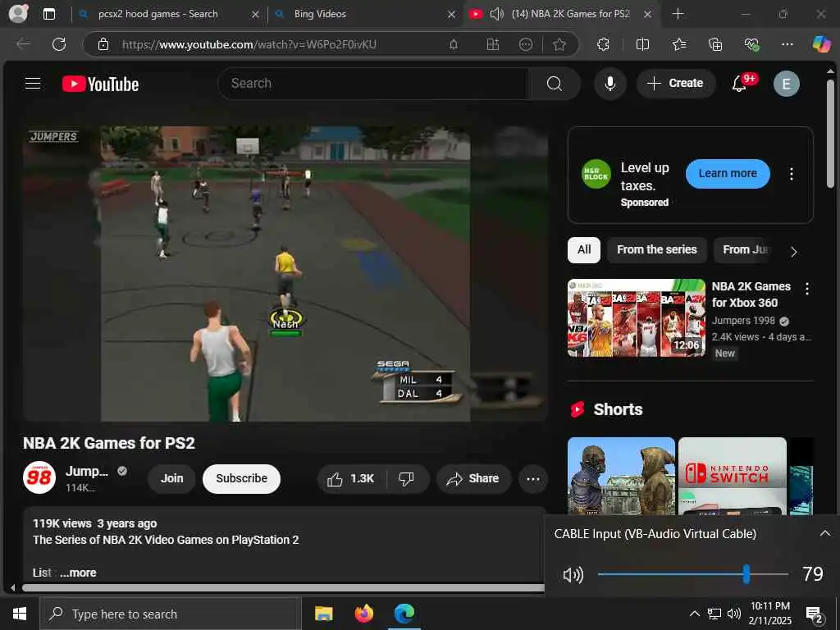The height and width of the screenshot is (630, 840).
Task: View site information lock icon
Action: click(103, 44)
